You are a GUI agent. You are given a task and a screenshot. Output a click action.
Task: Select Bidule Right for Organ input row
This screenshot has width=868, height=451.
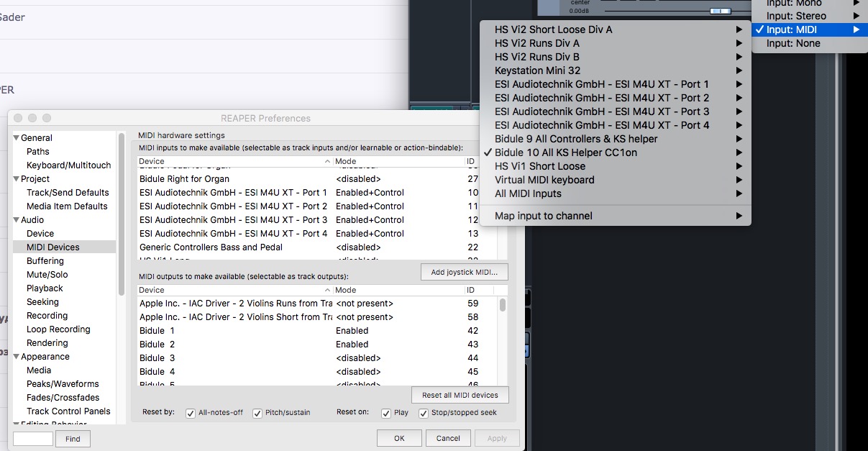[317, 179]
